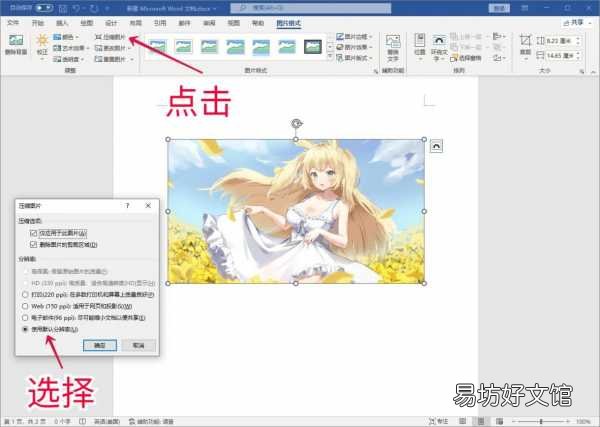Click Help question mark in compress dialog
The width and height of the screenshot is (600, 427).
(127, 205)
